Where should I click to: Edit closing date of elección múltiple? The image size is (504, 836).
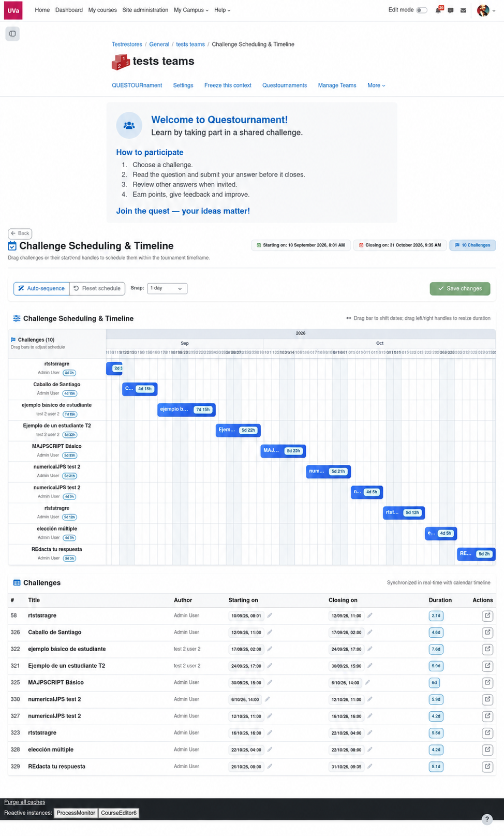pos(369,750)
